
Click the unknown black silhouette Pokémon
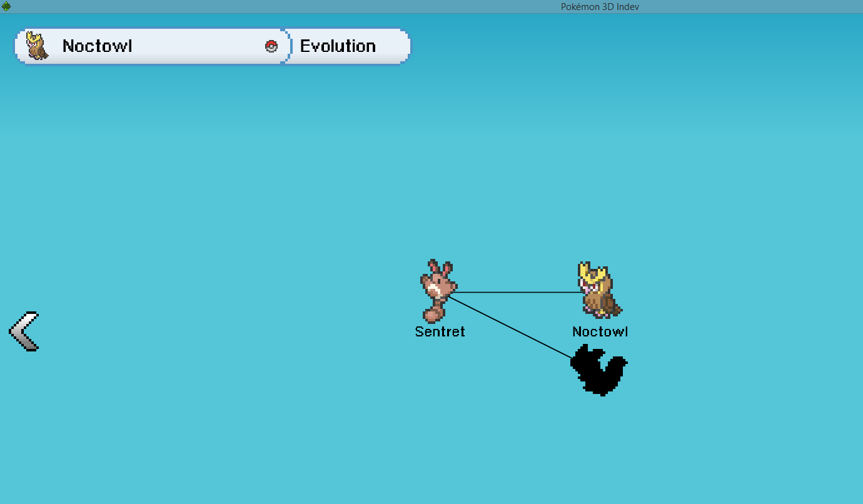(x=599, y=370)
